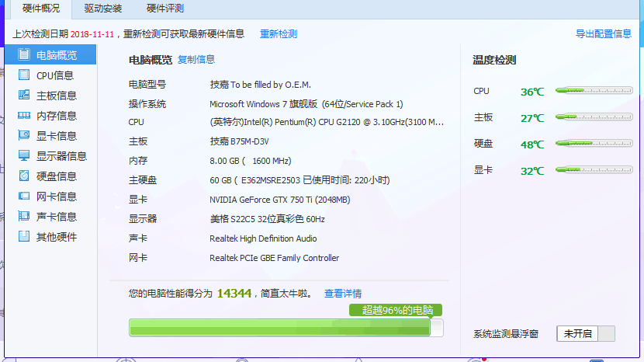Click the text 技嘉 To be filled by O.E.M.
The image size is (644, 362).
click(261, 85)
